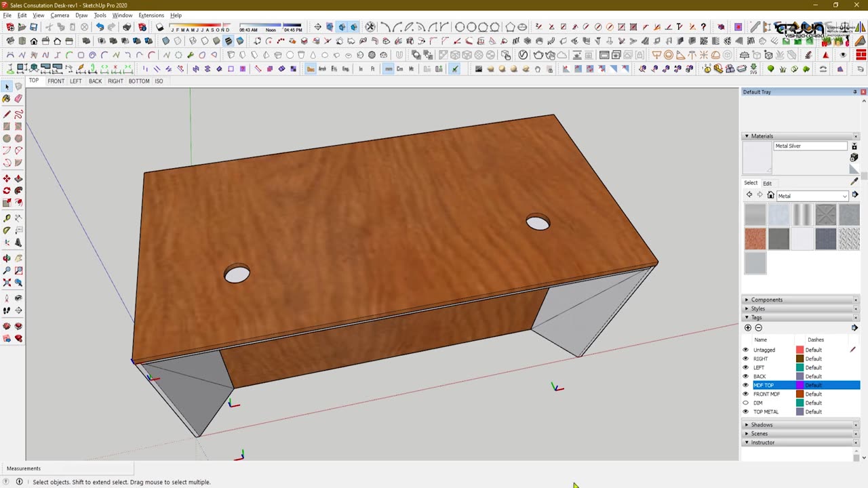Activate the Line pencil tool
This screenshot has width=868, height=488.
(7, 114)
